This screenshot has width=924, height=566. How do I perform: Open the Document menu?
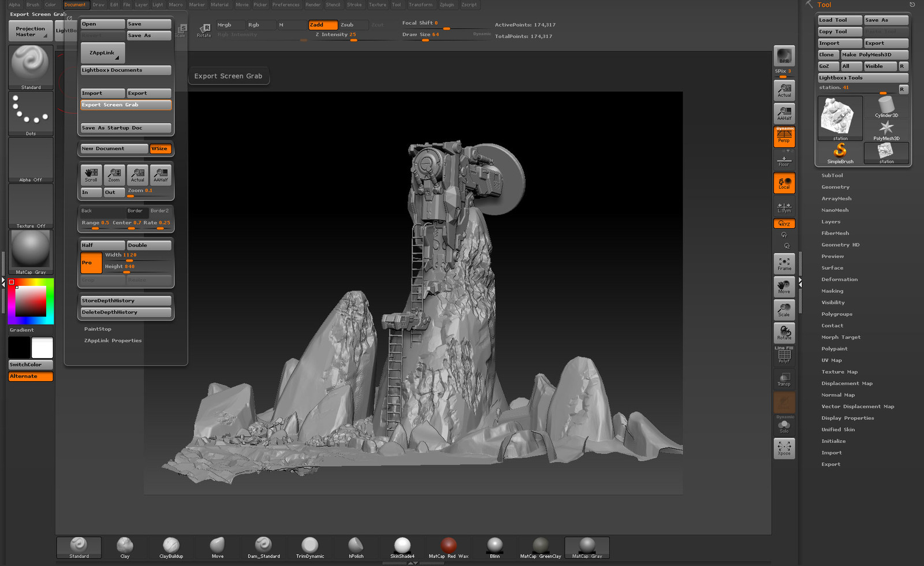[75, 5]
